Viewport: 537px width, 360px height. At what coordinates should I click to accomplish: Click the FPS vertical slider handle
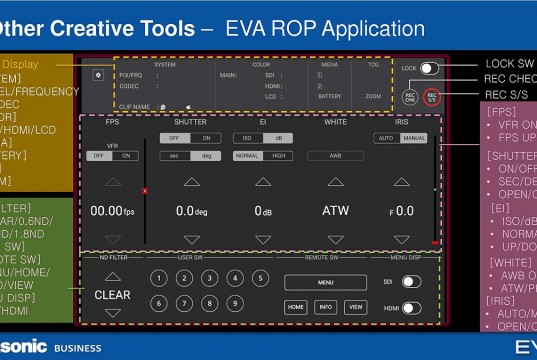(x=145, y=191)
